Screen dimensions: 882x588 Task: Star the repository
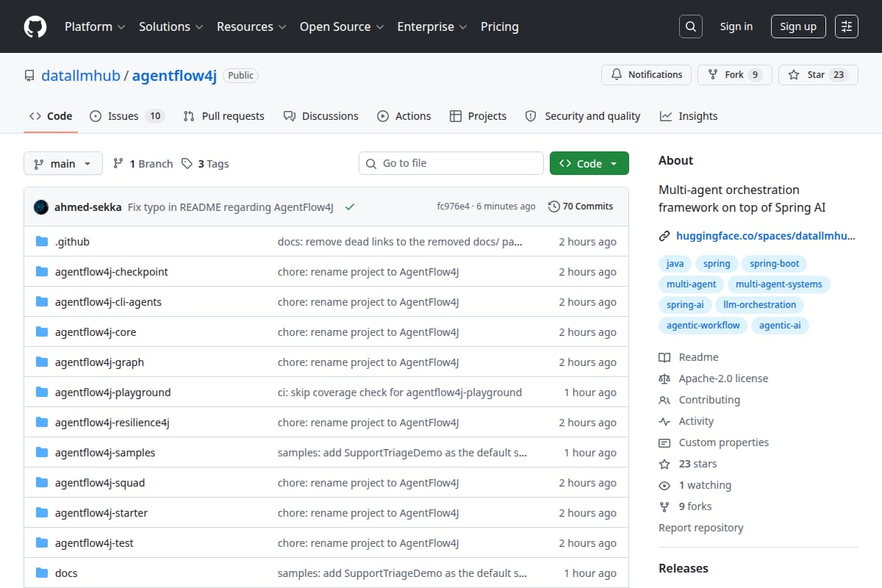pyautogui.click(x=818, y=75)
